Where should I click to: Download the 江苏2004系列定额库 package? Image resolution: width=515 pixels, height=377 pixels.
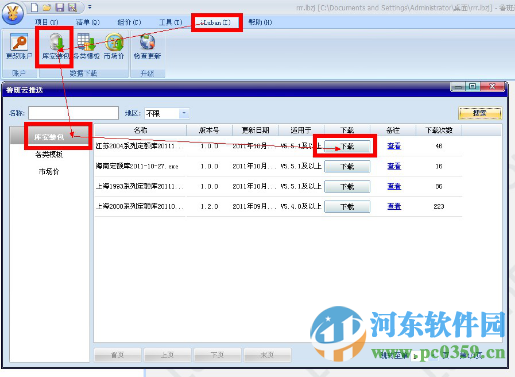click(347, 146)
